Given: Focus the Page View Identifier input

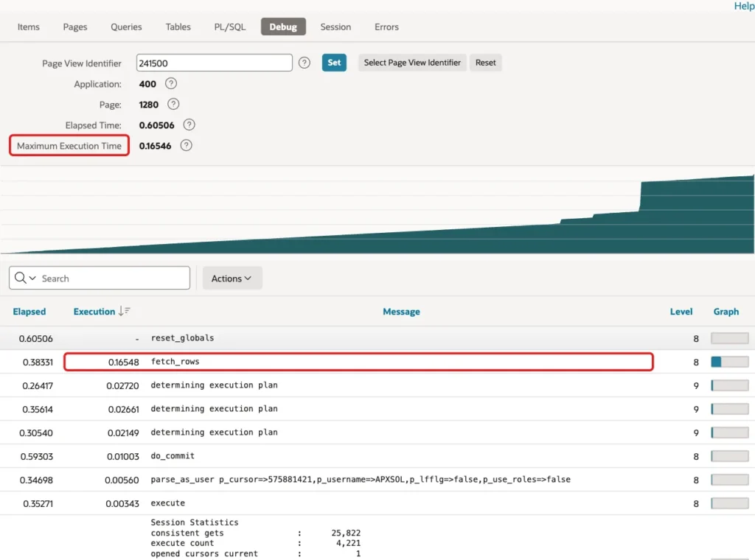Looking at the screenshot, I should coord(215,63).
